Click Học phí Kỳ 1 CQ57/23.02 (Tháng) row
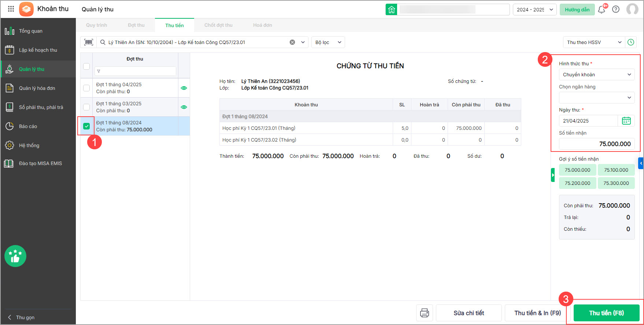Viewport: 644px width, 325px height. point(370,140)
